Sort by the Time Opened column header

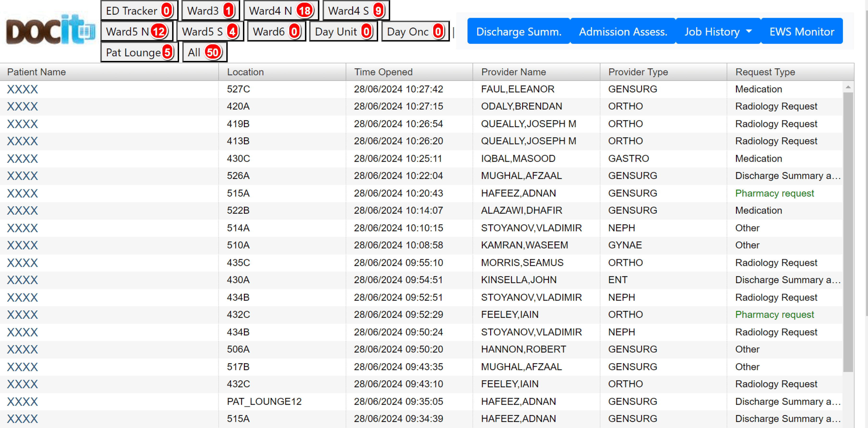[x=383, y=72]
